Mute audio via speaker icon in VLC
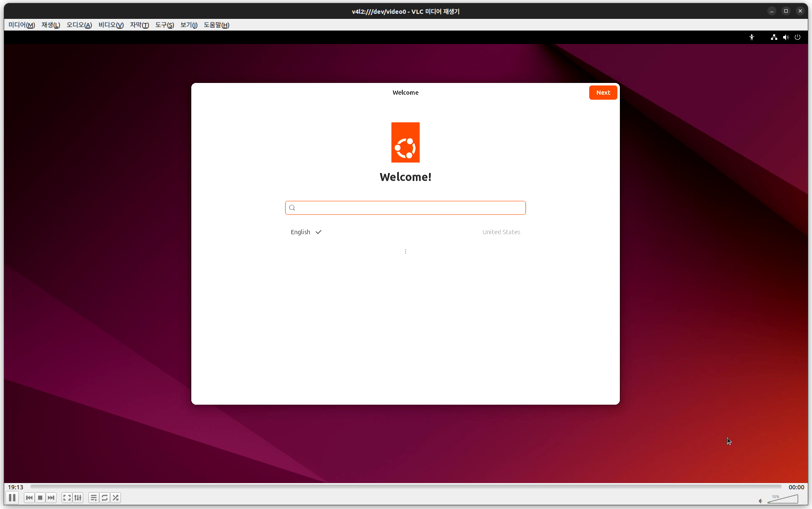812x509 pixels. pos(761,501)
